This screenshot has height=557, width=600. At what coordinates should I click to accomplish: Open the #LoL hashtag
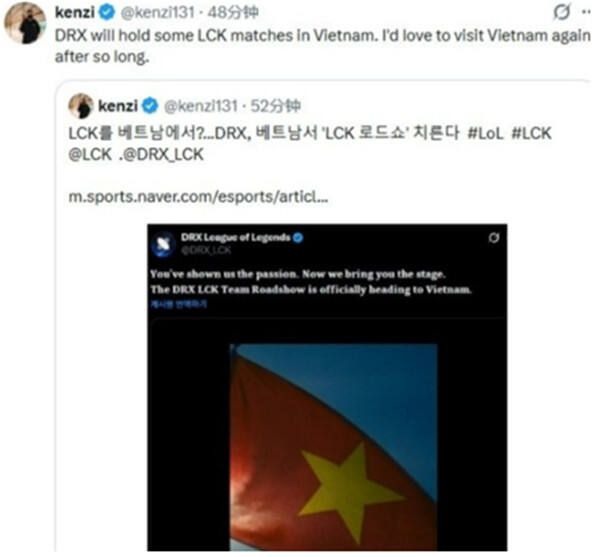tap(485, 134)
